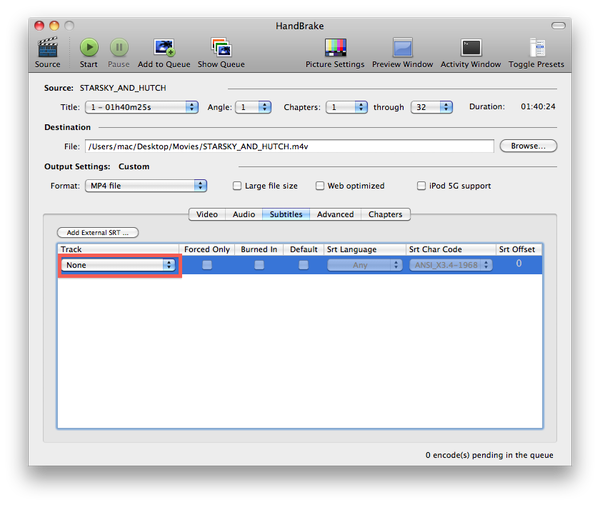This screenshot has width=600, height=505.
Task: Click the Toggle Presets drawer icon
Action: (537, 47)
